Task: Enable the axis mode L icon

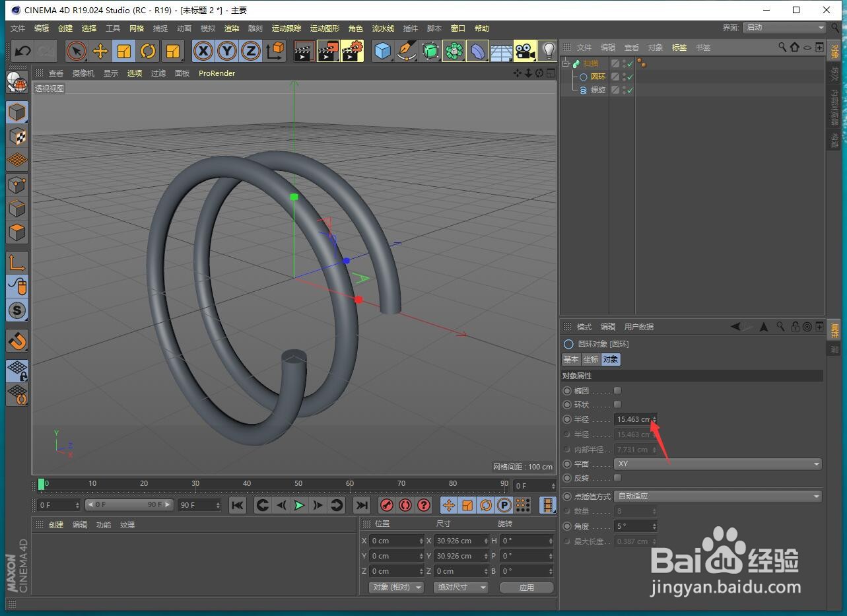Action: coord(17,263)
